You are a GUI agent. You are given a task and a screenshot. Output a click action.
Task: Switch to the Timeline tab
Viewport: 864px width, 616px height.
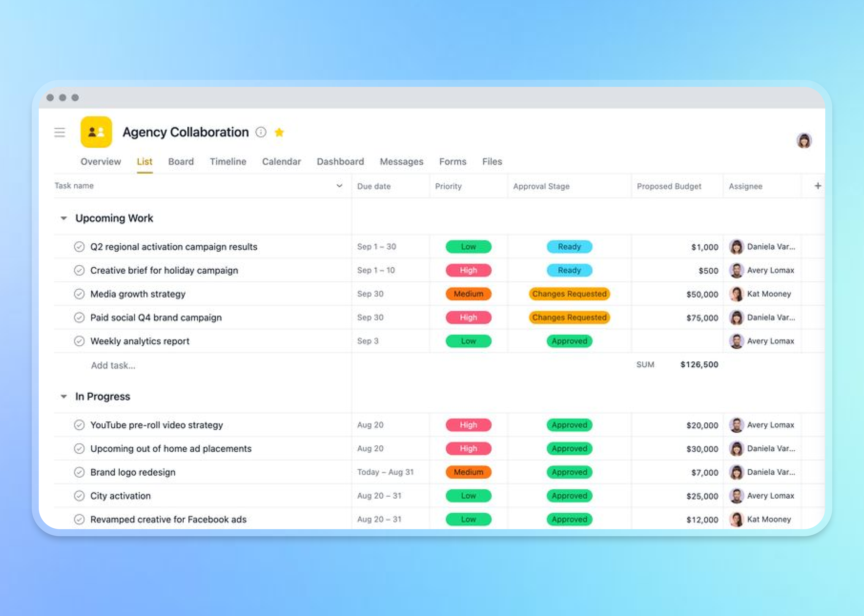click(228, 162)
